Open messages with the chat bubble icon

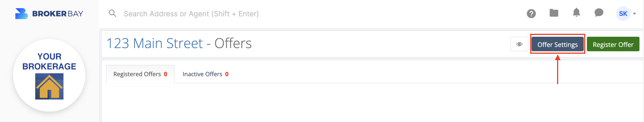(x=599, y=12)
